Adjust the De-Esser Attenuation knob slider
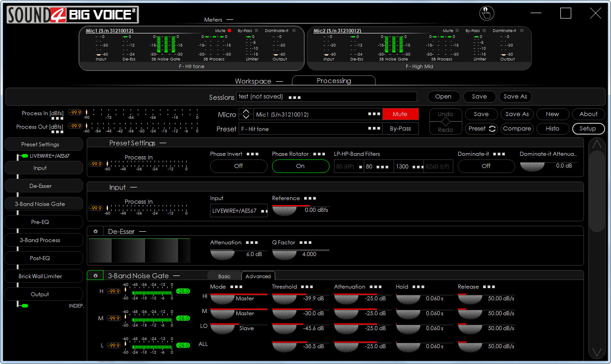 [x=221, y=254]
